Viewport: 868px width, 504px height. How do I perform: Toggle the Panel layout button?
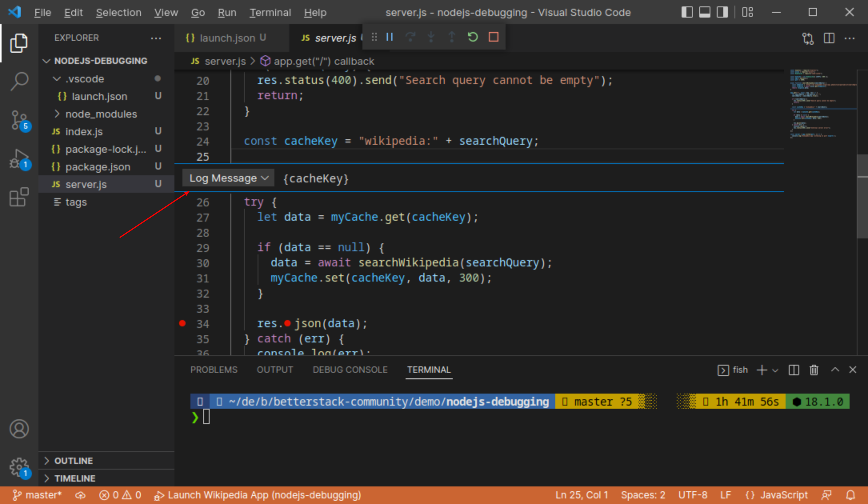704,12
